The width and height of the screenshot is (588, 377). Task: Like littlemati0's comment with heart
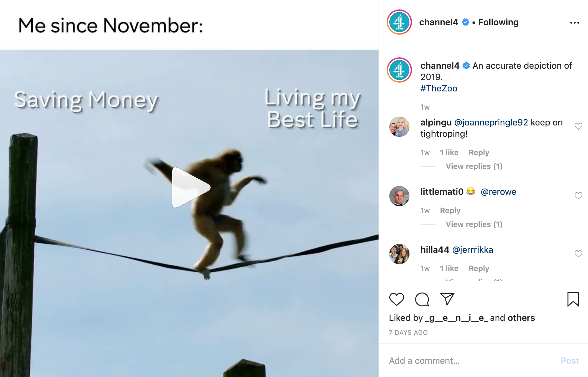click(578, 196)
